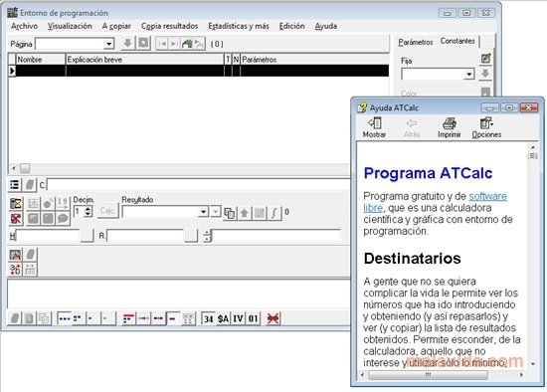Open the Ayuda menu

pyautogui.click(x=326, y=26)
